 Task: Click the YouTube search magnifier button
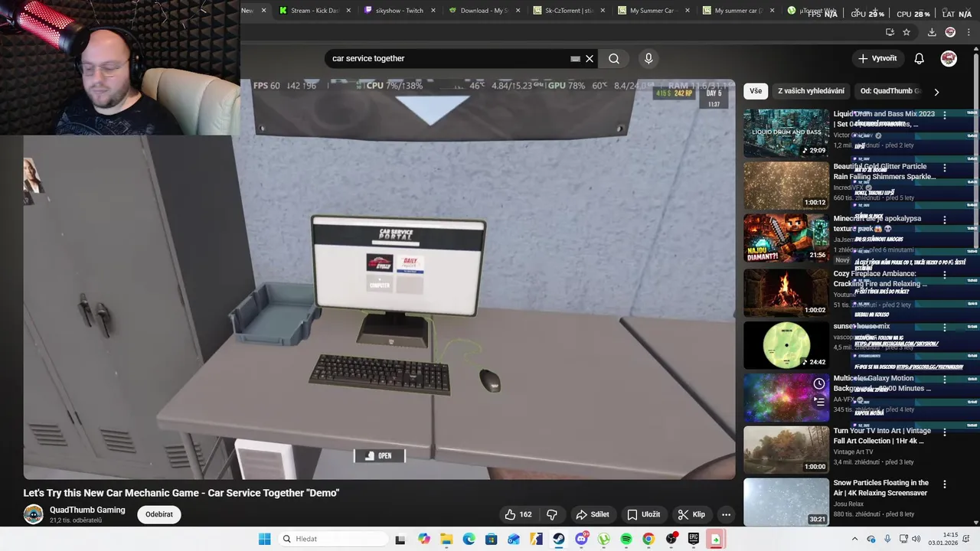tap(614, 59)
